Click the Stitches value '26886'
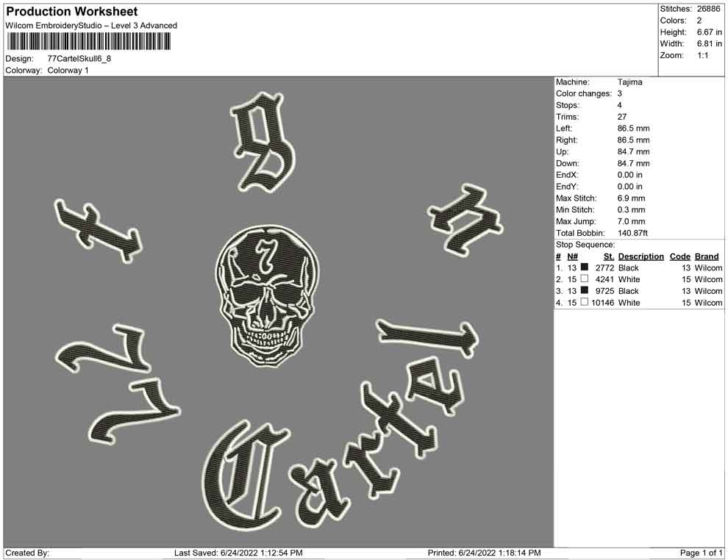 708,9
